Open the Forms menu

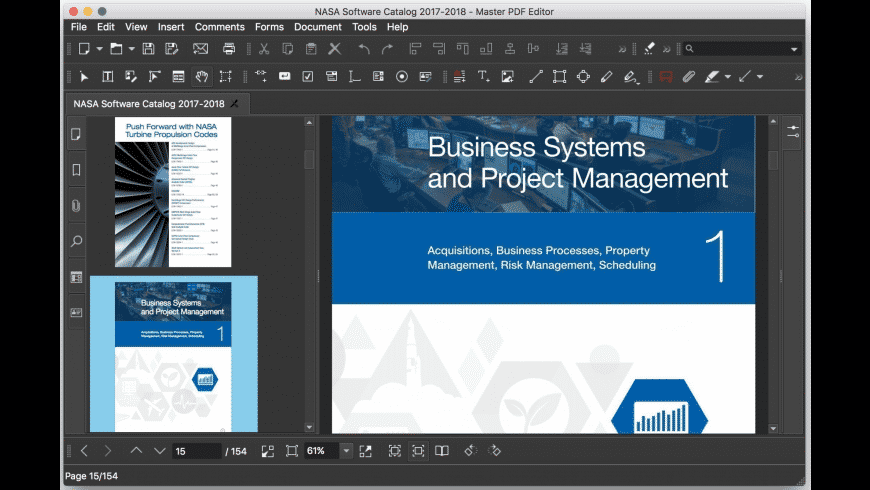pyautogui.click(x=269, y=27)
